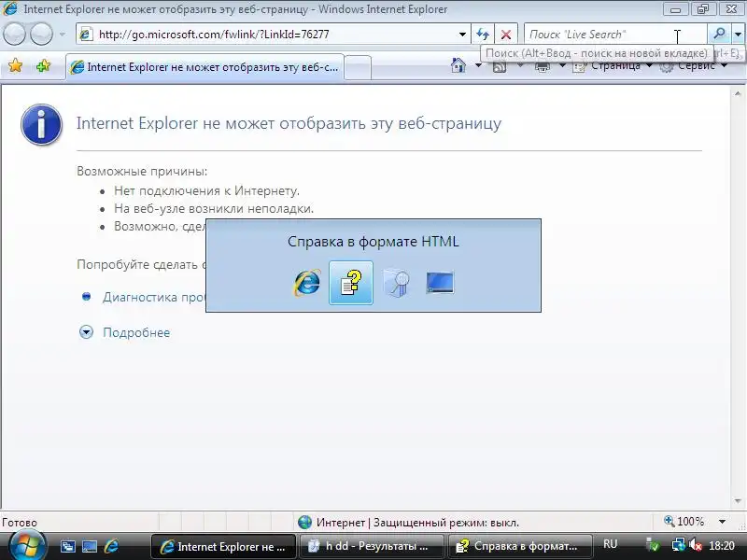This screenshot has height=560, width=747.
Task: Select Desktop icon in task switcher
Action: pyautogui.click(x=440, y=283)
